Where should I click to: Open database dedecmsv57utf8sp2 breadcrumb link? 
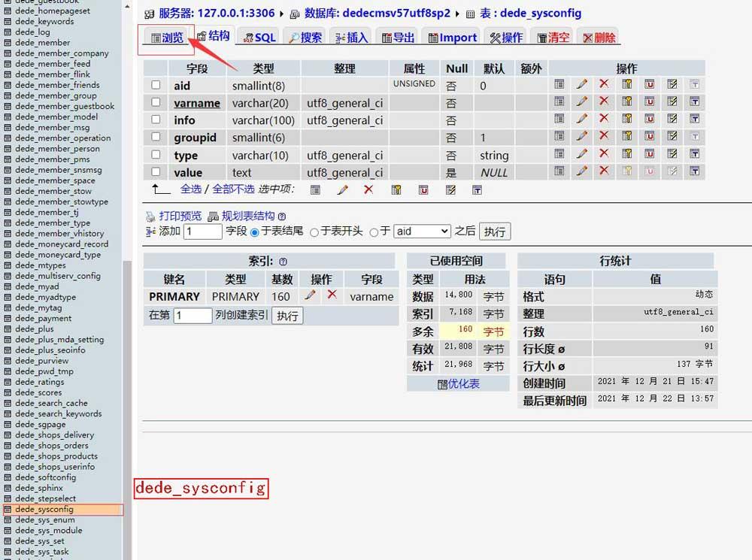[377, 13]
